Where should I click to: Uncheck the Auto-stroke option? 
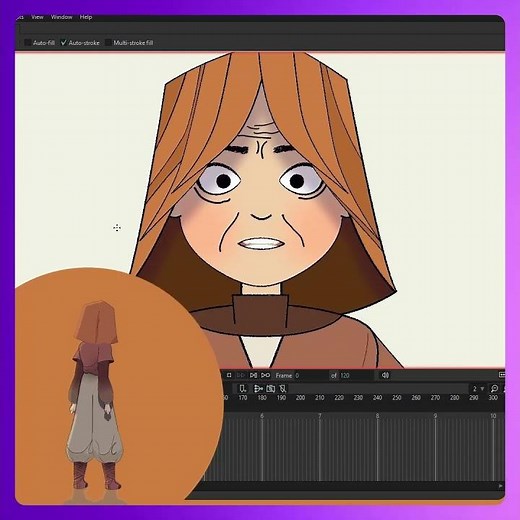click(63, 42)
